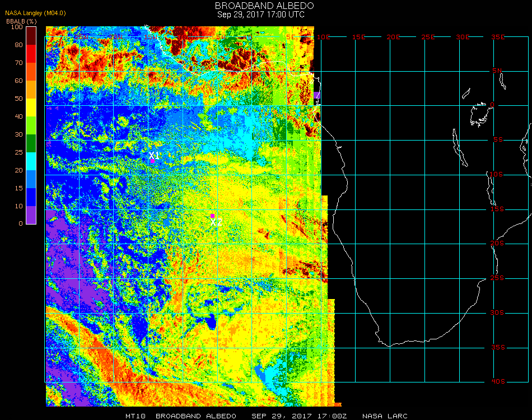Click the large BROADBAND ALBEDO title

click(x=264, y=6)
